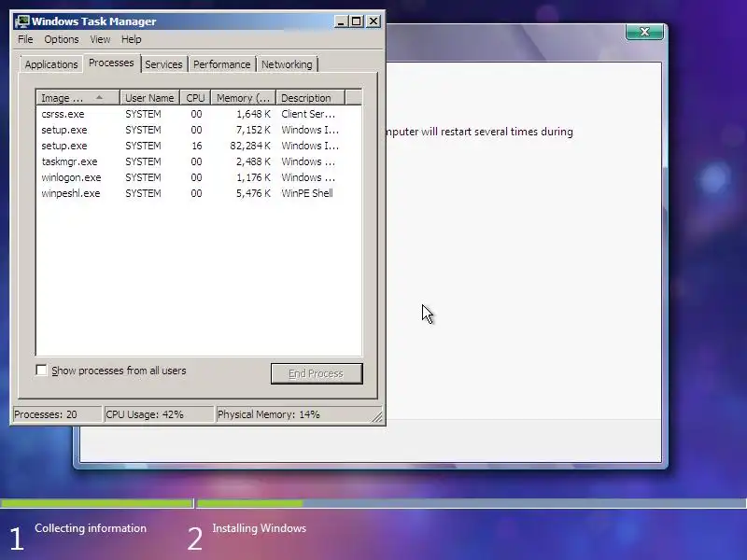Click the 5,476 K memory value

coord(253,193)
